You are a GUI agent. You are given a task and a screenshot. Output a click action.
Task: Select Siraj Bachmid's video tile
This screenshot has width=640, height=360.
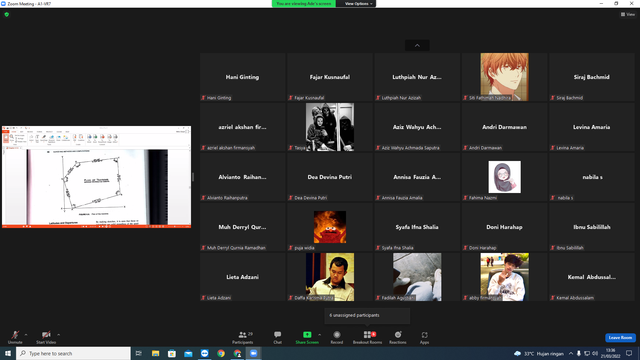point(592,77)
